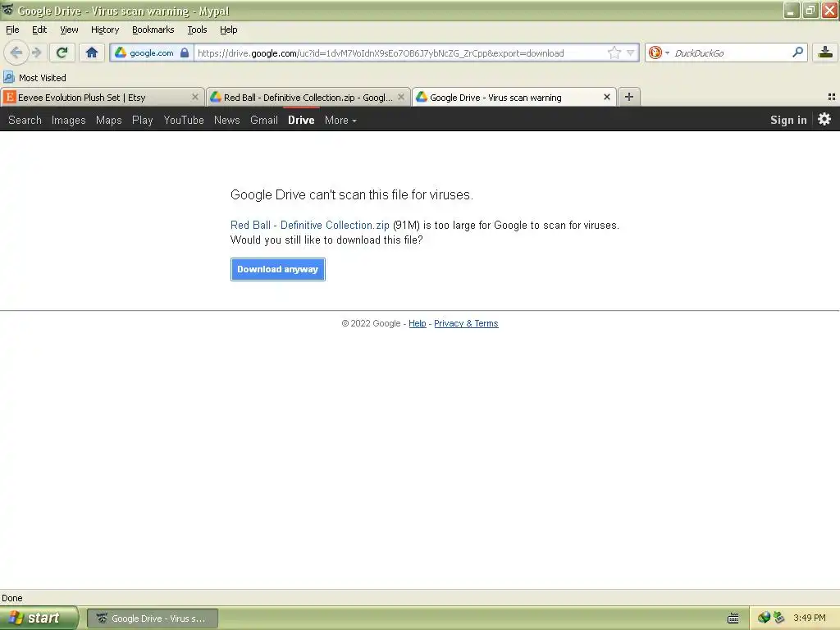
Task: Click Play in the Google bar
Action: [143, 120]
